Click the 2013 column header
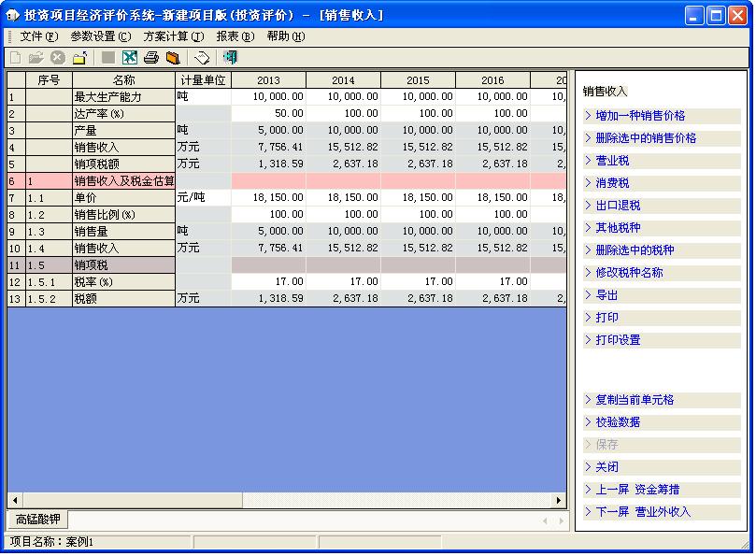This screenshot has width=756, height=556. (268, 80)
